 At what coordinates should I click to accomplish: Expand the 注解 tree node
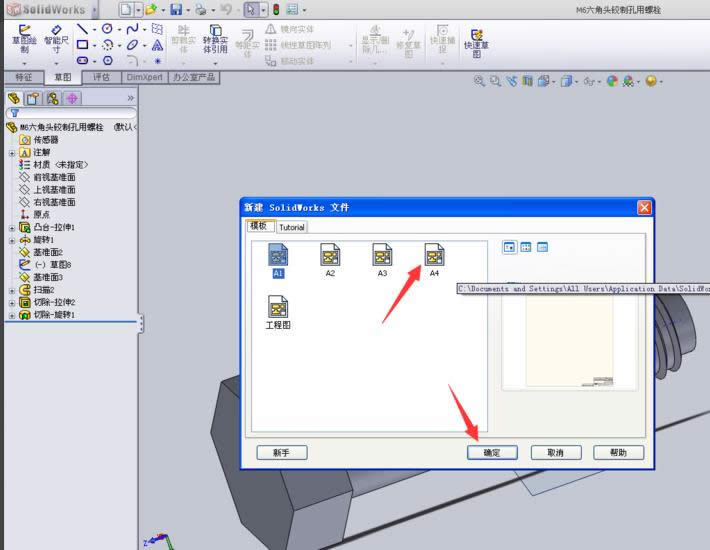coord(12,153)
